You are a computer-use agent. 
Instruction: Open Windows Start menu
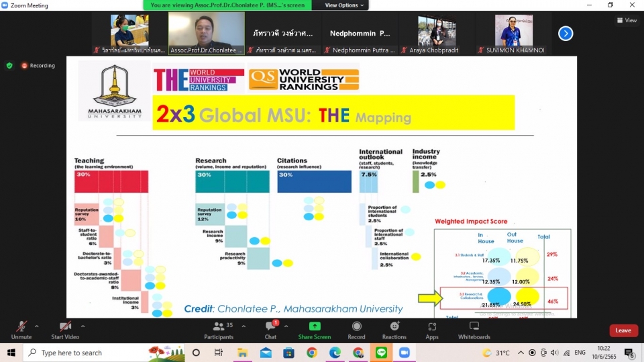coord(11,353)
